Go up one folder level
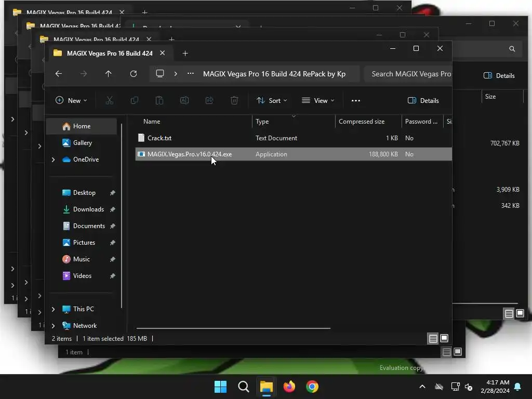Image resolution: width=532 pixels, height=399 pixels. point(108,74)
